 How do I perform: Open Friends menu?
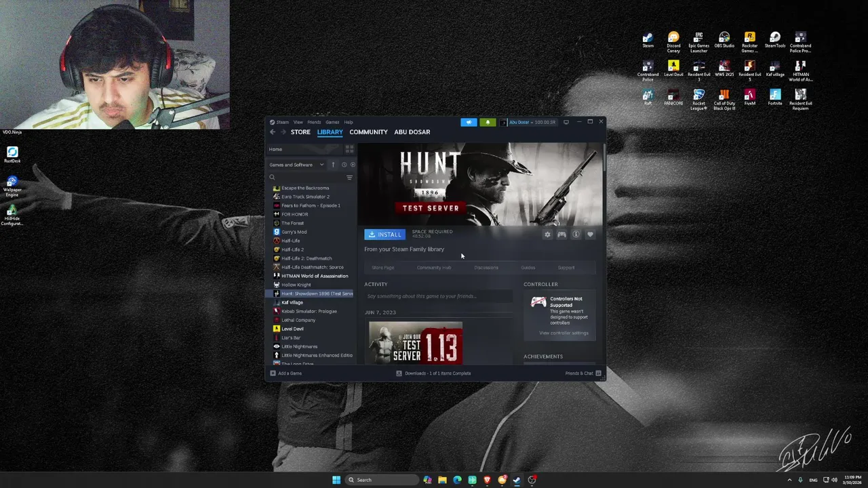[x=314, y=122]
